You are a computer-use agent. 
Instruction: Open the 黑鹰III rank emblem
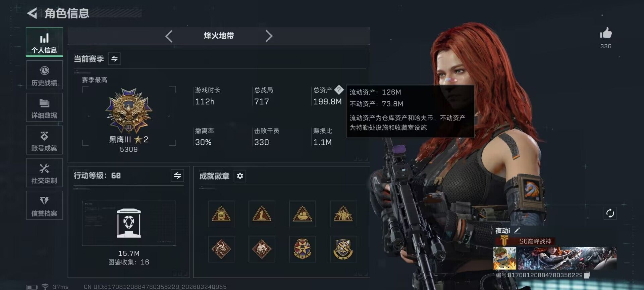click(x=129, y=111)
